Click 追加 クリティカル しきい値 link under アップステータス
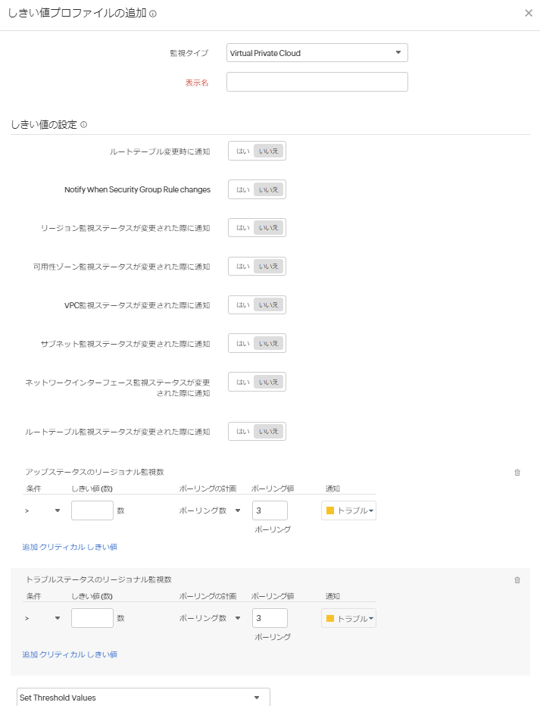 coord(70,547)
